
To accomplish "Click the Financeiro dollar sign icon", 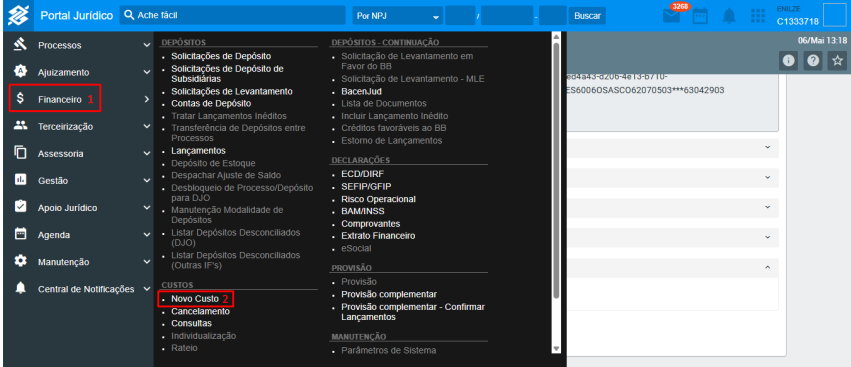I will click(21, 98).
